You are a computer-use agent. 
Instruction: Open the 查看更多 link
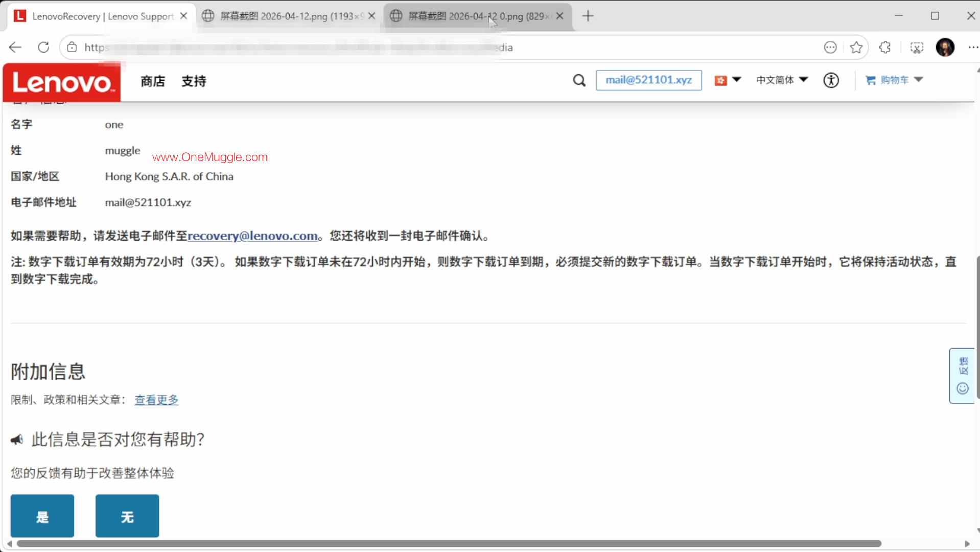coord(156,400)
